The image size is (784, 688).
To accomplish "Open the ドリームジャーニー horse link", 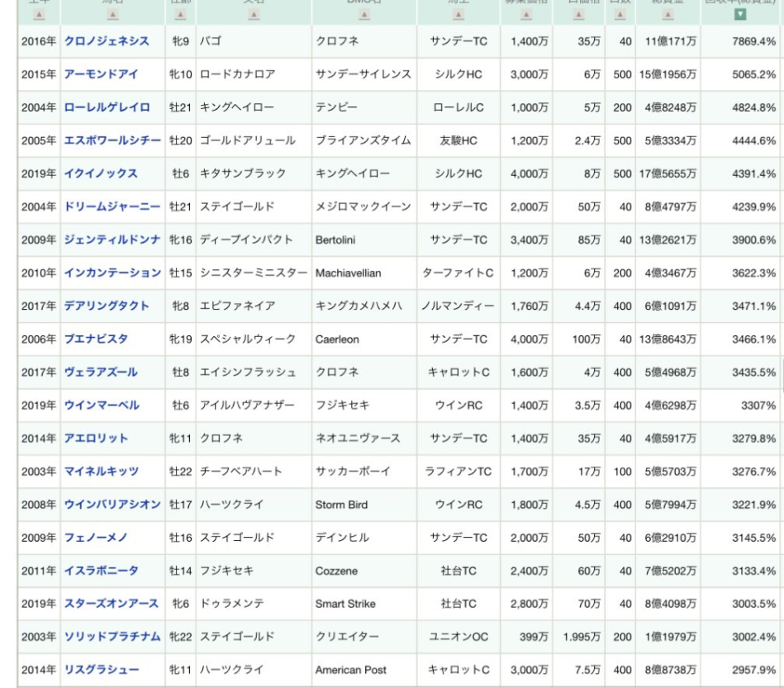I will 112,206.
